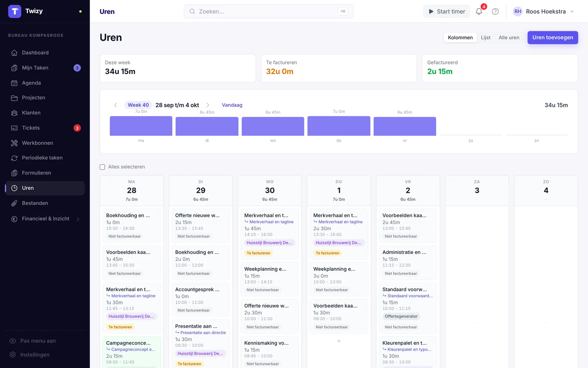The height and width of the screenshot is (368, 588).
Task: Open the Periodieke taken refresh icon
Action: click(14, 158)
